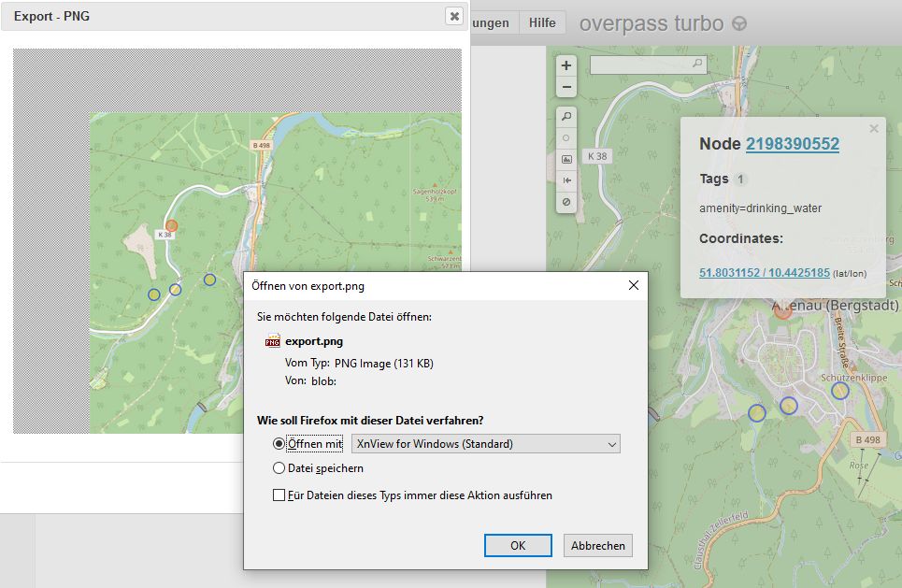Viewport: 902px width, 588px height.
Task: Close the Node info popup
Action: tap(874, 128)
